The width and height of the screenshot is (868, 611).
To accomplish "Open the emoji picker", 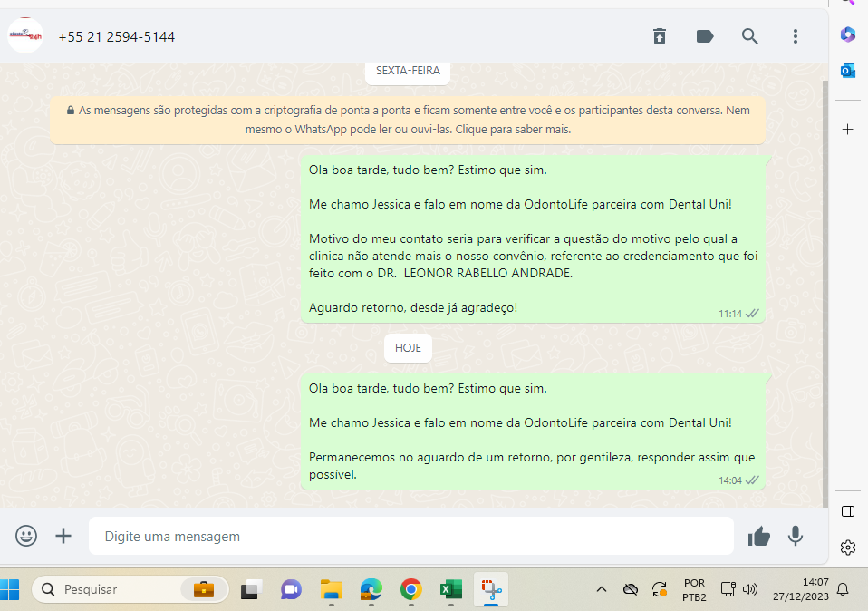I will [x=26, y=536].
